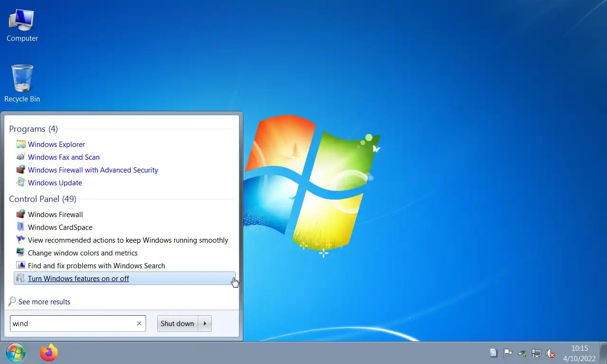Viewport: 607px width, 364px height.
Task: Click the Shut down button
Action: click(177, 323)
